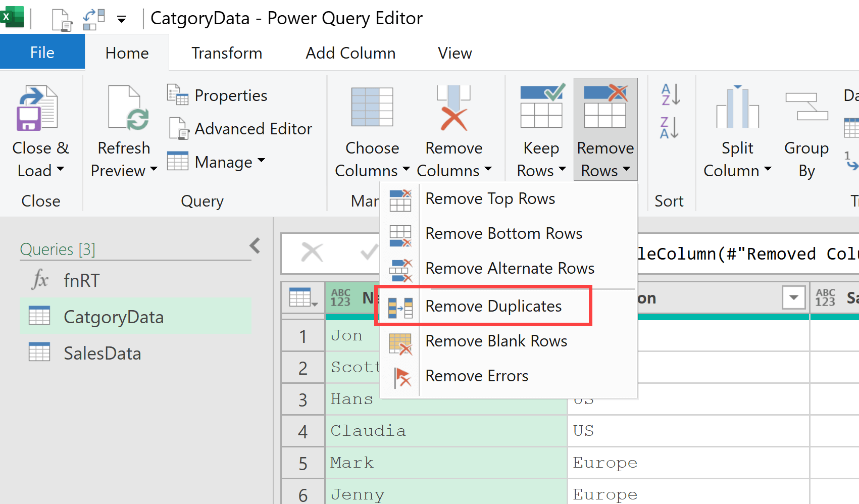This screenshot has height=504, width=859.
Task: Expand the Manage dropdown arrow
Action: pos(261,160)
